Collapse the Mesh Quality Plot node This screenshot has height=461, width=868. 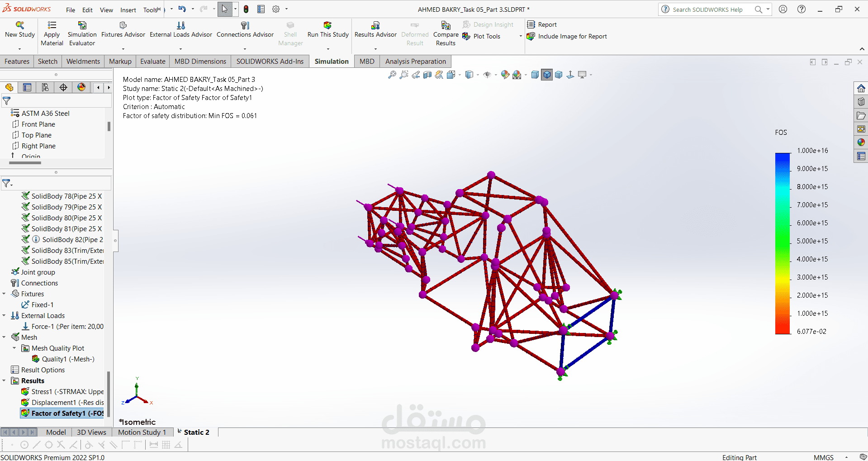[x=14, y=348]
